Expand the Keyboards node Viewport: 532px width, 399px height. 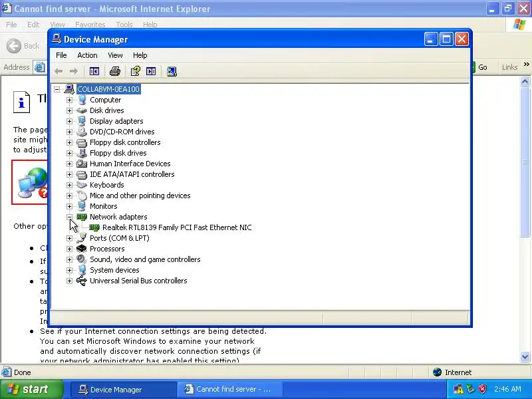point(69,185)
